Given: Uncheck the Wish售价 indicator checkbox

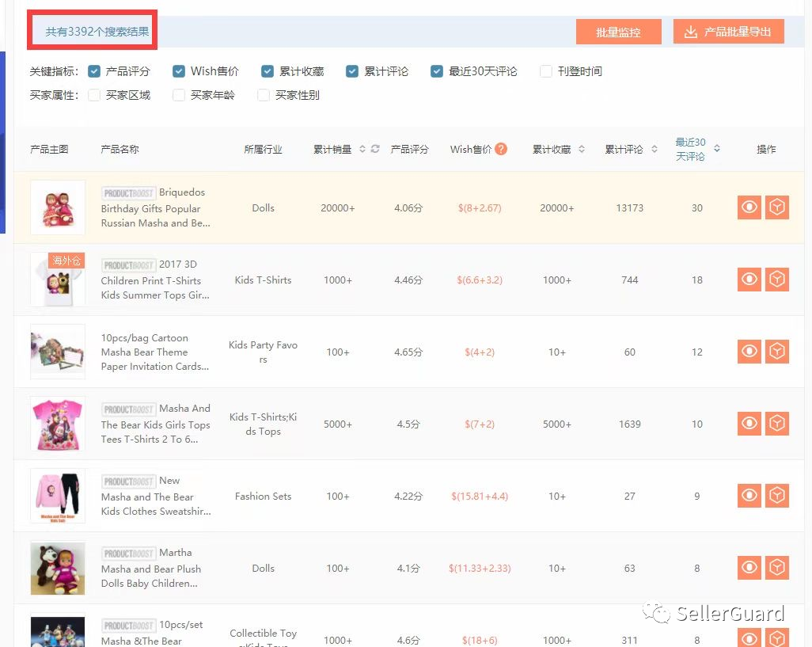Looking at the screenshot, I should pos(179,71).
